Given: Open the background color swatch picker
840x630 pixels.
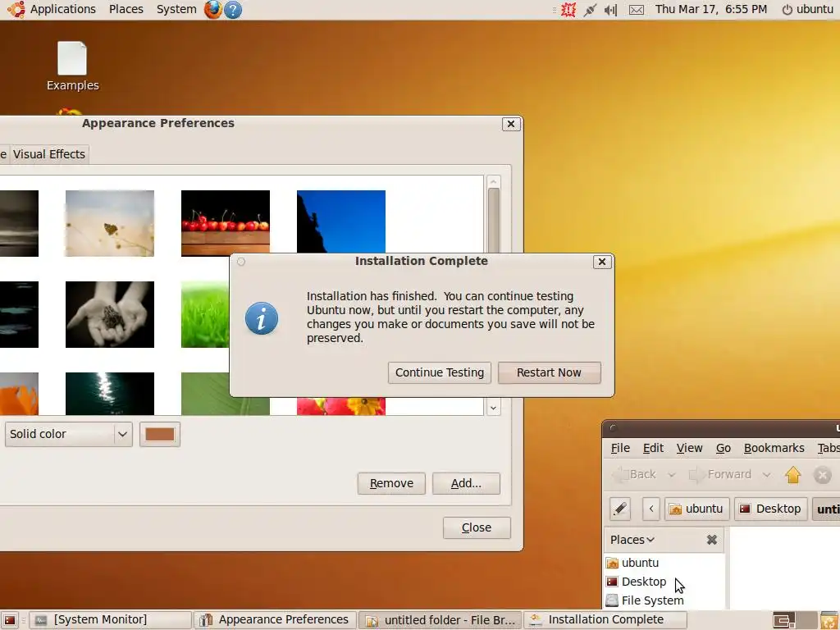Looking at the screenshot, I should pyautogui.click(x=160, y=434).
